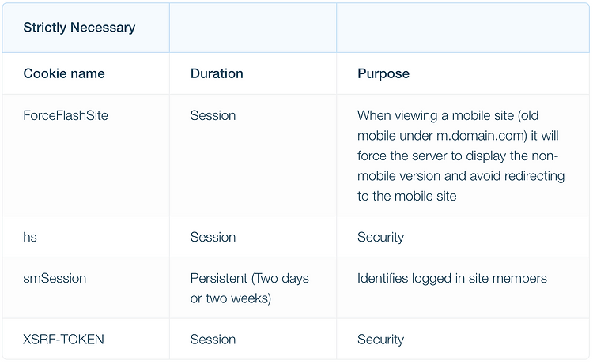593x364 pixels.
Task: Click the ForceFlashSite purpose description paragraph
Action: [x=461, y=156]
